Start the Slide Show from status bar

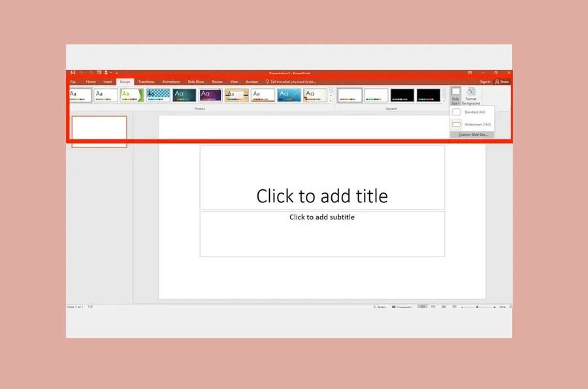453,307
